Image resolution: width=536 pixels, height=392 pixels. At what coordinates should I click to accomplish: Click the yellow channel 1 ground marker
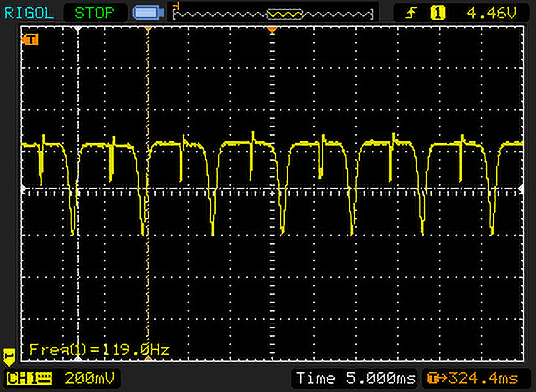point(9,356)
